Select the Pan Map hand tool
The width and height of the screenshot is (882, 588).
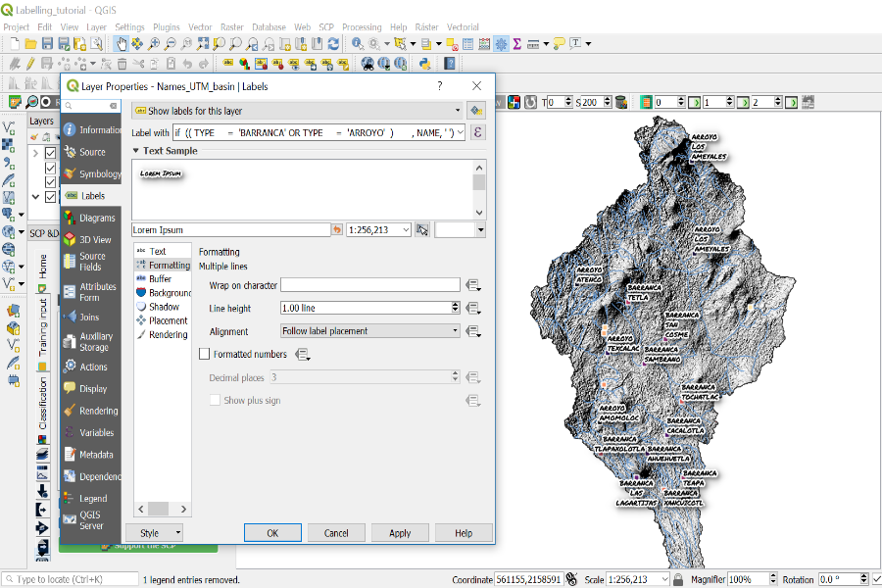121,44
